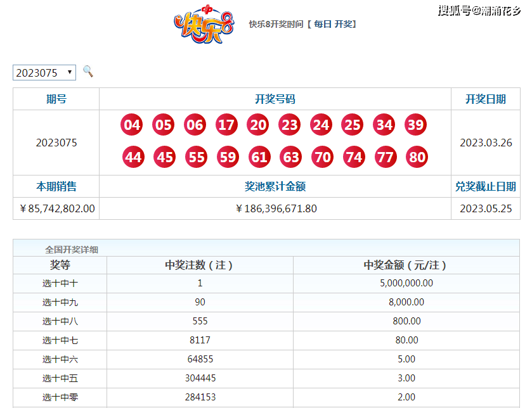Click red ball number 34

point(384,125)
